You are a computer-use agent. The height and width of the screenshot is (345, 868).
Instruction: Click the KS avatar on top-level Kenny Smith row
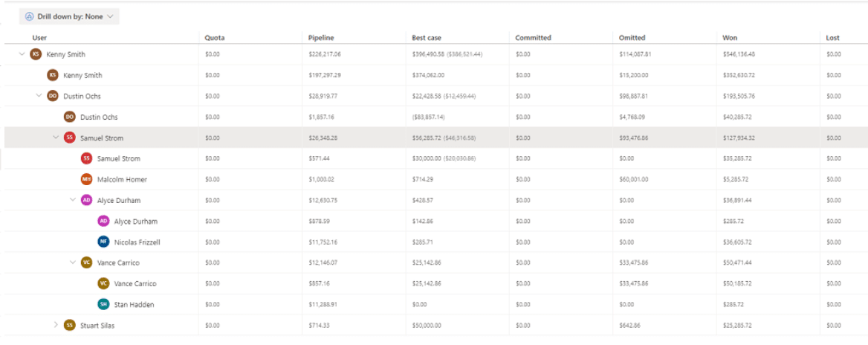coord(36,54)
